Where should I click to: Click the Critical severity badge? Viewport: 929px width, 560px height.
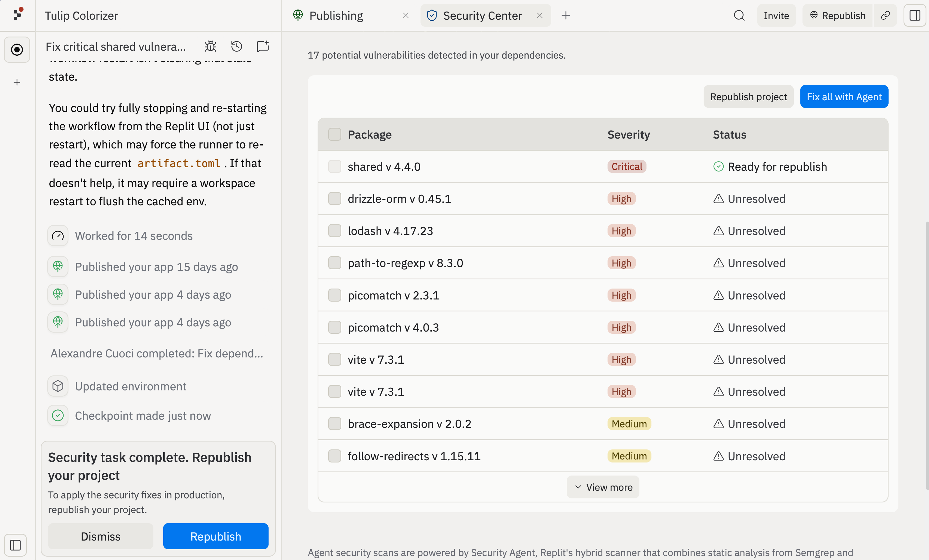(x=627, y=166)
